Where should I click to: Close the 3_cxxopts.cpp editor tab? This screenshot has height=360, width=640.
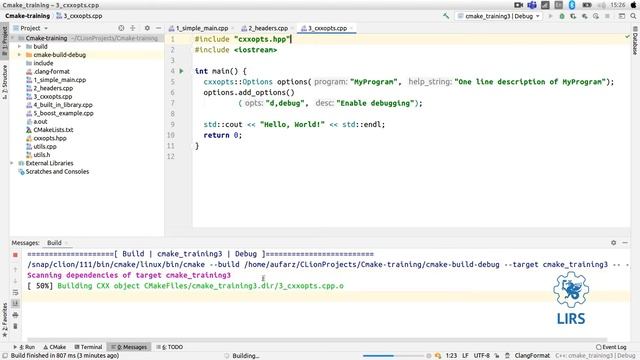coord(351,28)
